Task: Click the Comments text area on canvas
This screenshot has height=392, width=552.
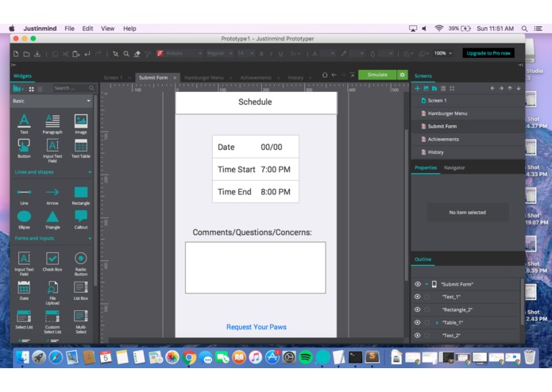Action: click(x=256, y=267)
